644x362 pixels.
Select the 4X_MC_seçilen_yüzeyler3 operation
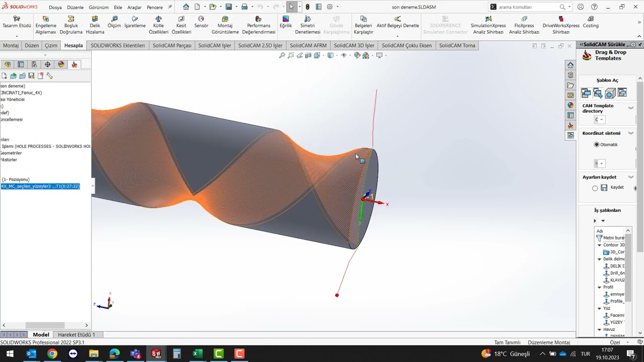[x=40, y=186]
